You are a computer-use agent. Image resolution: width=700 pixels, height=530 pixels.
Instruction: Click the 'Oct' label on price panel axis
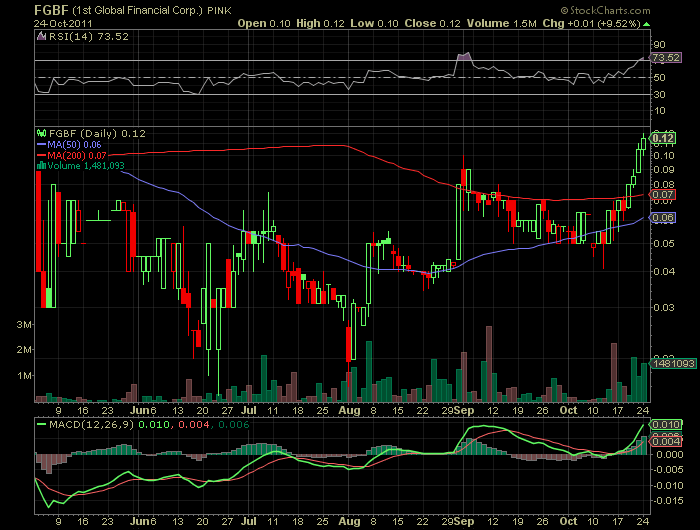coord(568,410)
